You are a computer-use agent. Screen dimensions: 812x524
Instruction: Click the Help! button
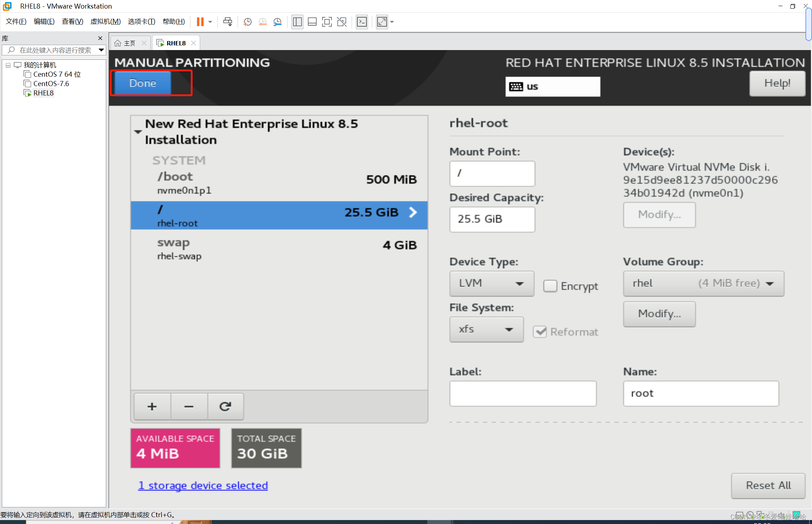point(777,83)
